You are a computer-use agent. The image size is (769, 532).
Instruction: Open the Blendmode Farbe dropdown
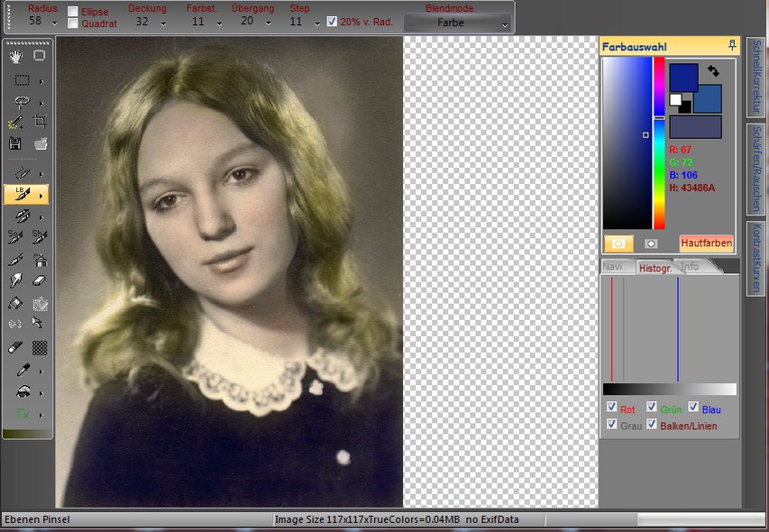[457, 23]
